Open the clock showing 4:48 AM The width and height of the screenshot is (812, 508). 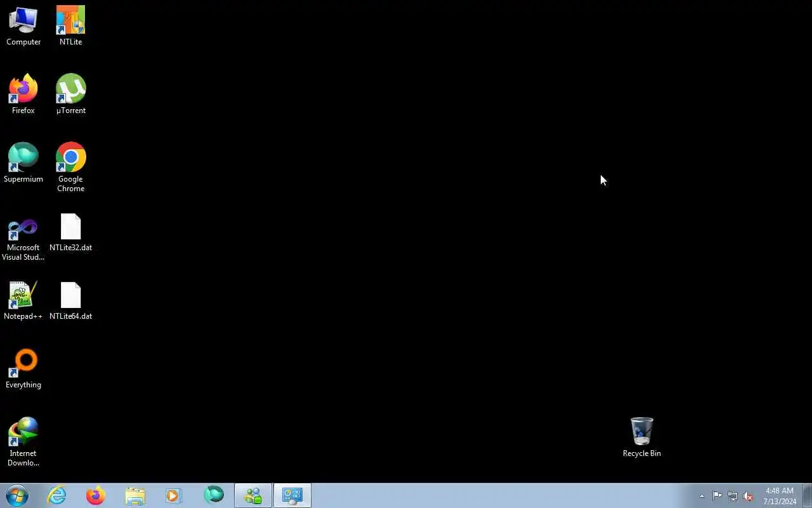[780, 496]
